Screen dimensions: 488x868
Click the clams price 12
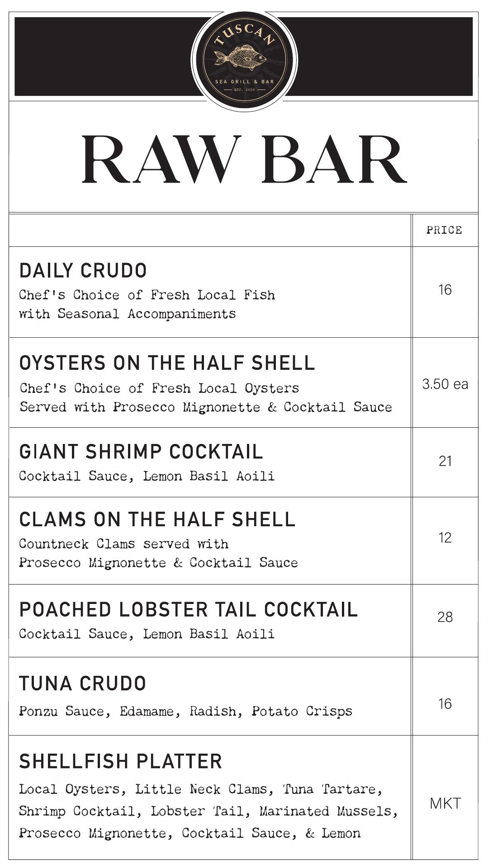445,538
